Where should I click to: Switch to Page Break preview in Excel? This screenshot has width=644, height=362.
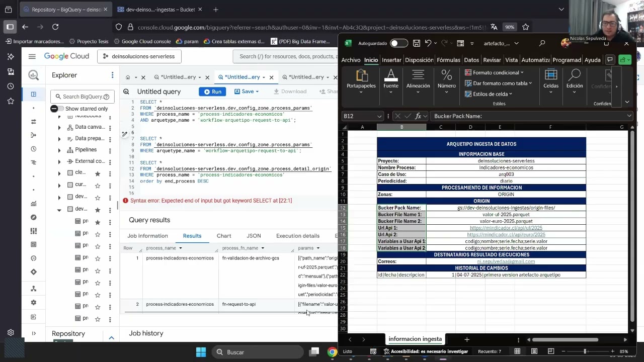pos(551,351)
